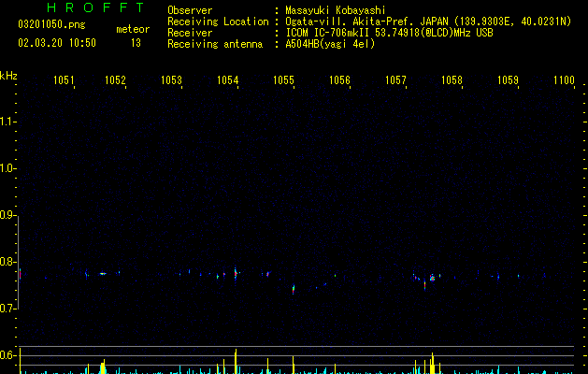The image size is (588, 374).
Task: Click the 1051 time axis marker
Action: [64, 80]
